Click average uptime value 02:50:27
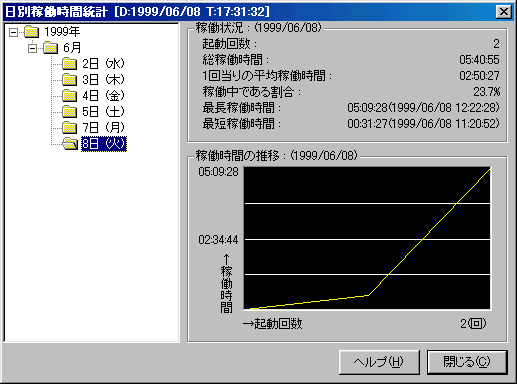 [x=479, y=76]
